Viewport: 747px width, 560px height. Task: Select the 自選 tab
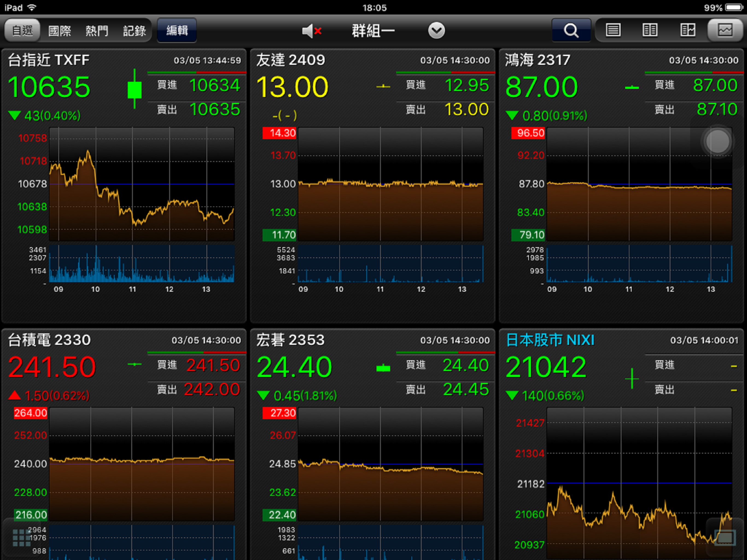tap(23, 30)
